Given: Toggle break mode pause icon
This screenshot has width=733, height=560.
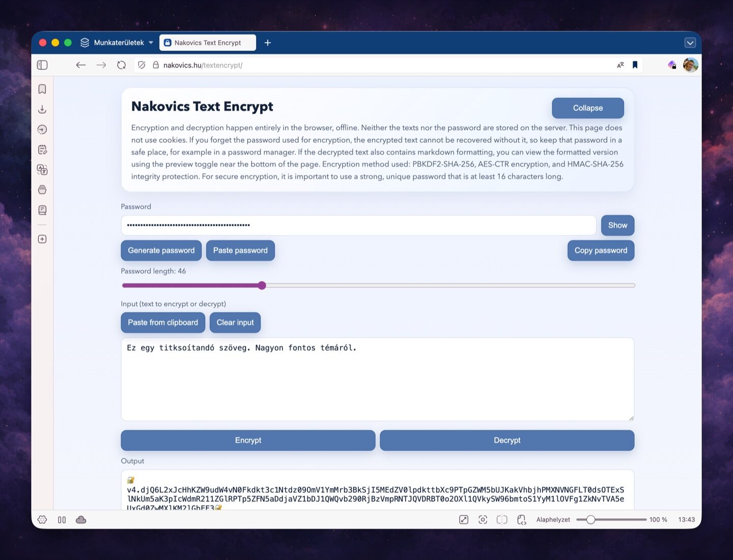Looking at the screenshot, I should (x=62, y=520).
